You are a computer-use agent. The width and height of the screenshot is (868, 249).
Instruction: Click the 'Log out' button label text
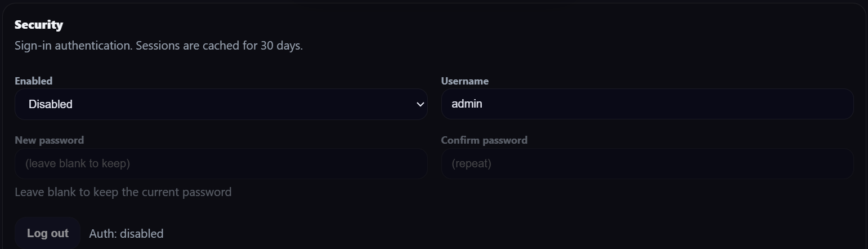pyautogui.click(x=48, y=233)
